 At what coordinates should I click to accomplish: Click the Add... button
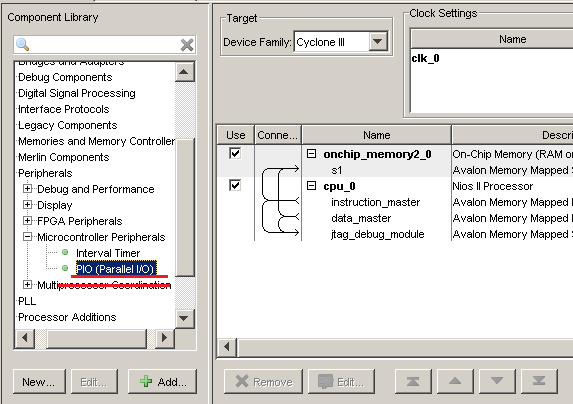[x=163, y=382]
